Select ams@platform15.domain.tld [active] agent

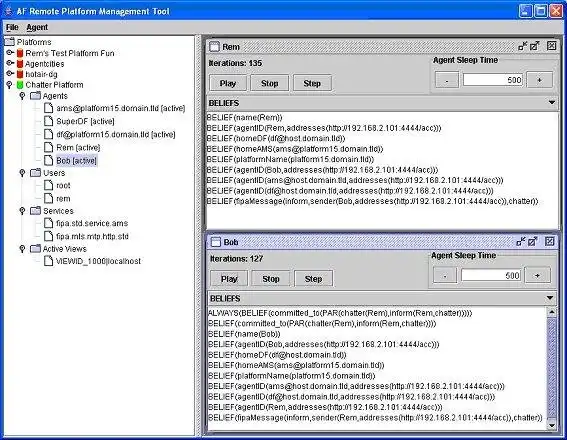pos(120,108)
